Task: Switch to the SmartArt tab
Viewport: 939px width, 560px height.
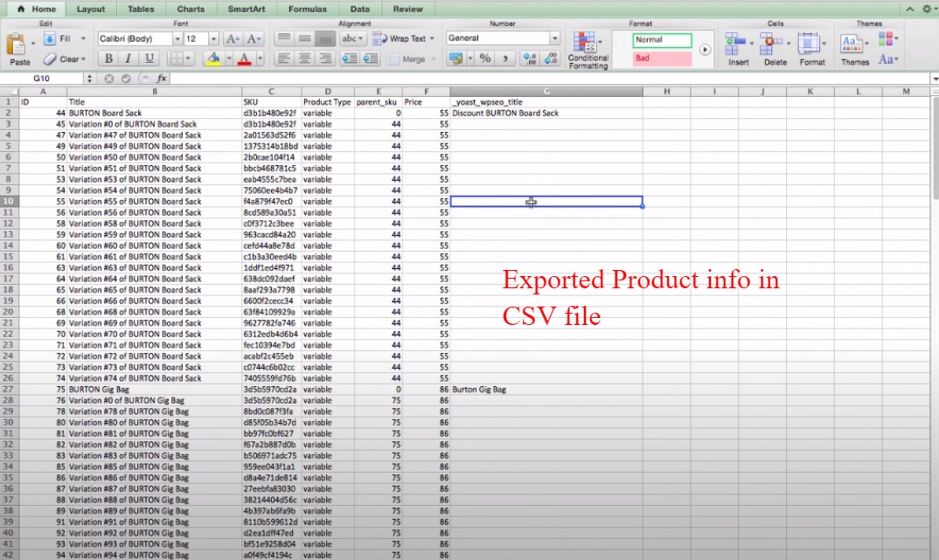Action: click(x=247, y=9)
